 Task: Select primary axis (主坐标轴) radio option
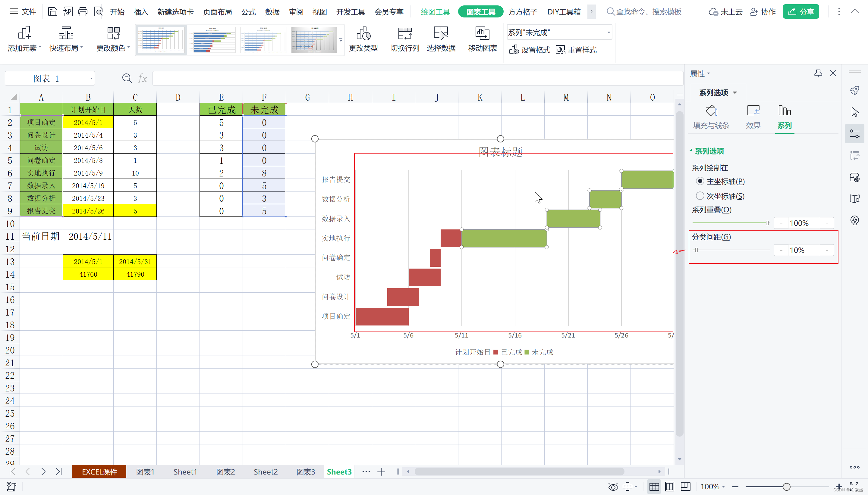click(700, 181)
